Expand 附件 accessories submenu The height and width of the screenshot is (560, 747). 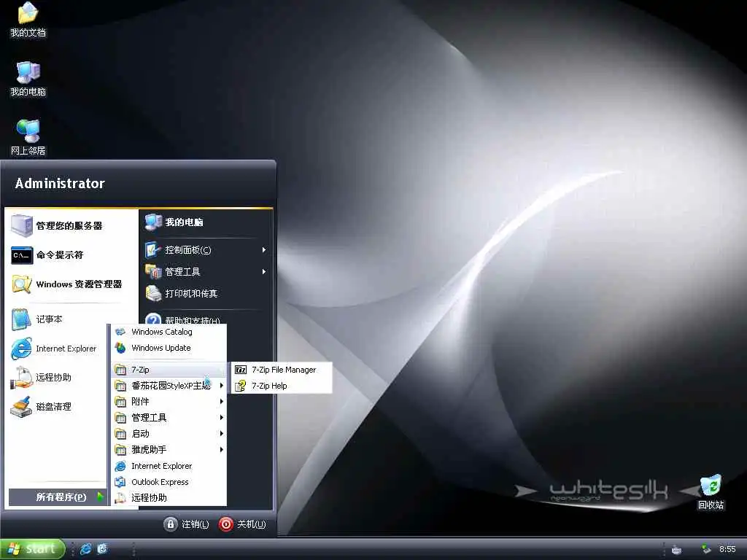coord(169,402)
